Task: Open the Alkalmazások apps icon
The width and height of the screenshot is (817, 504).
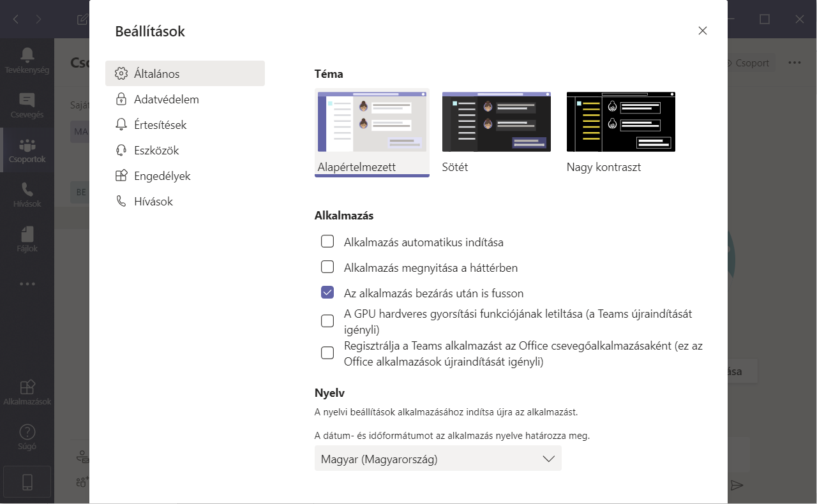Action: point(27,387)
